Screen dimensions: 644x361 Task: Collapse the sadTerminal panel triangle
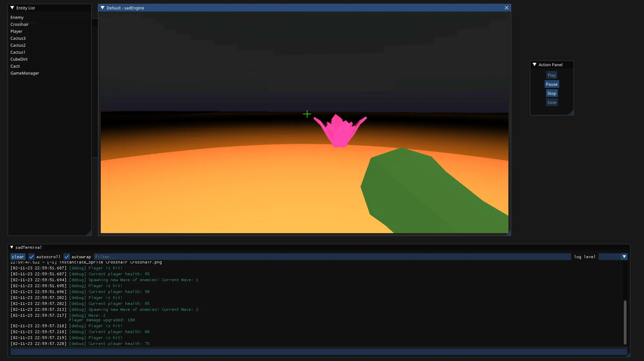tap(12, 247)
